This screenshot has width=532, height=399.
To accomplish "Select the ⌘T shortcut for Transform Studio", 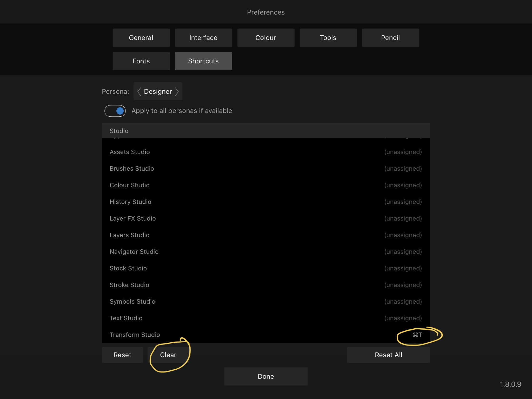I will point(417,335).
